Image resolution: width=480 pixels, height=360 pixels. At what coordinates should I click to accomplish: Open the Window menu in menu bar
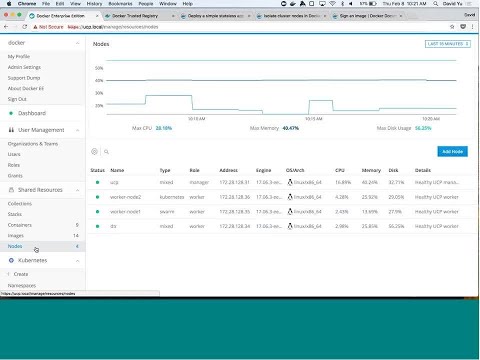tap(168, 4)
